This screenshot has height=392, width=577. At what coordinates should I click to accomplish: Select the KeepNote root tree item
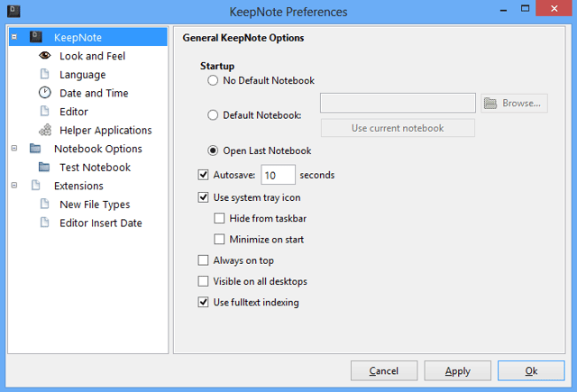78,38
